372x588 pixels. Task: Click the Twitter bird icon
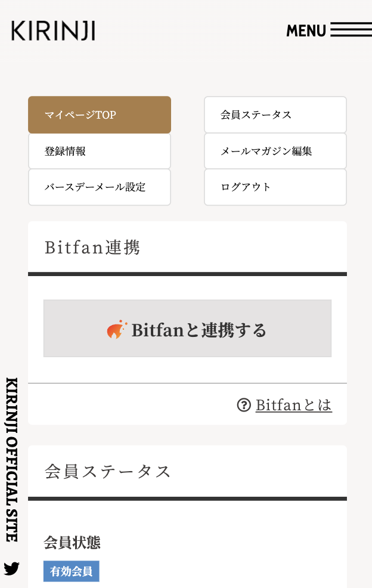tap(12, 568)
